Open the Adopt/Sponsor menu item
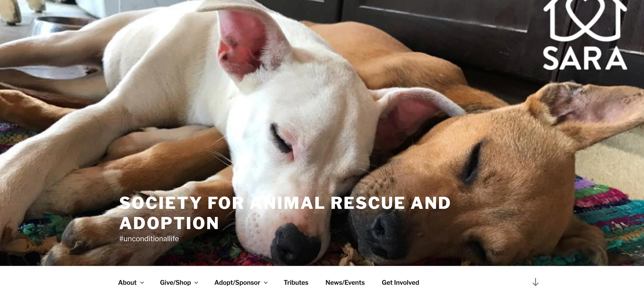This screenshot has width=644, height=296. click(237, 283)
